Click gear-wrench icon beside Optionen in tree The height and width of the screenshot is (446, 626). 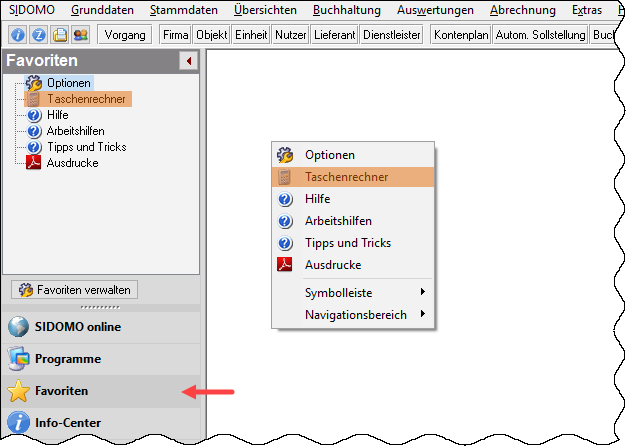click(34, 83)
